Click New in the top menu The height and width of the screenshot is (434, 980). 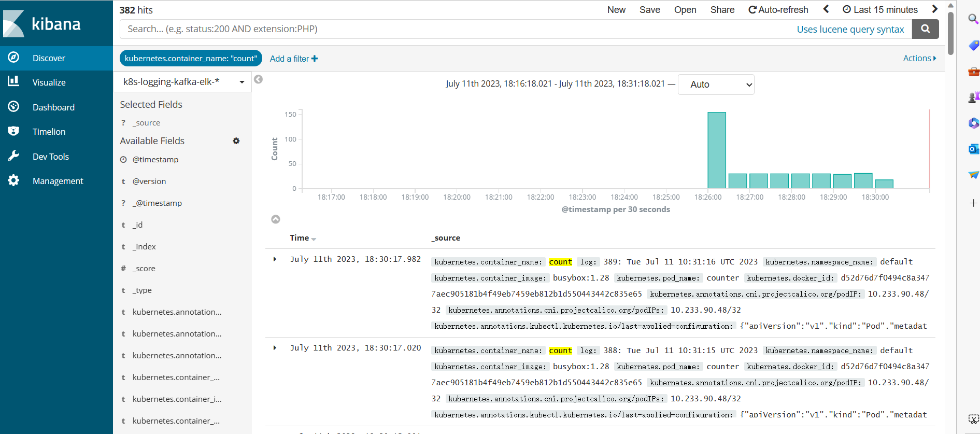(x=616, y=10)
